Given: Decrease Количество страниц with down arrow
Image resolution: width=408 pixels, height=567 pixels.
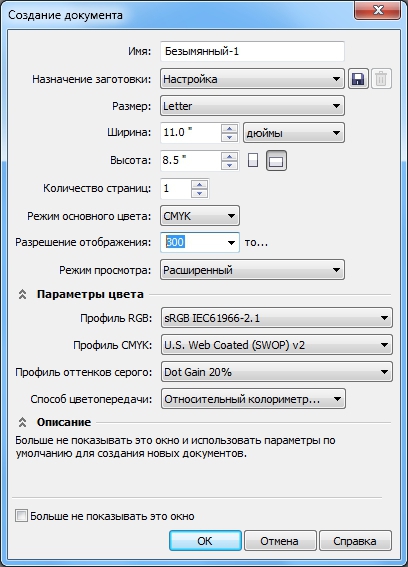Looking at the screenshot, I should point(199,193).
